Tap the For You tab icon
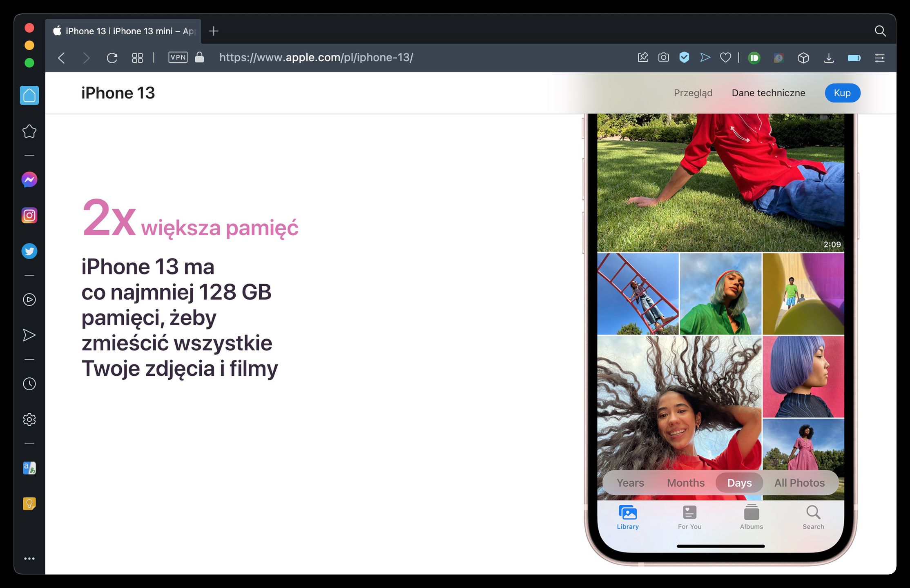Viewport: 910px width, 588px height. coord(689,517)
